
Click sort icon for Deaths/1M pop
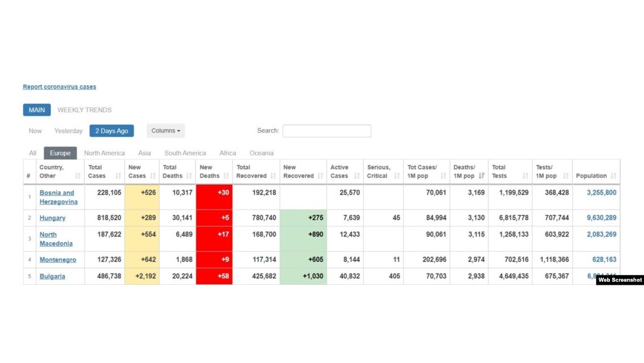(481, 176)
